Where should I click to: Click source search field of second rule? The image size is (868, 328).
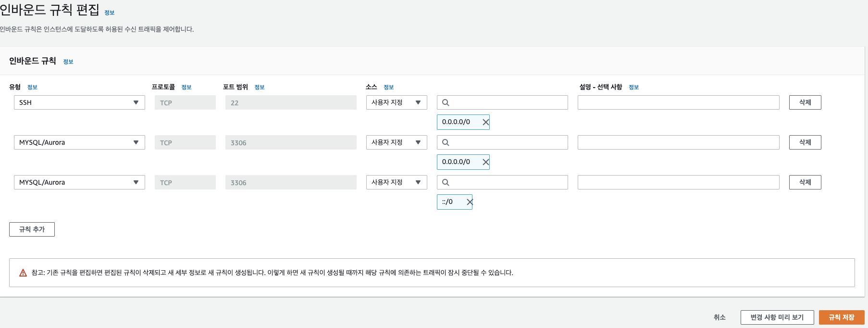507,142
